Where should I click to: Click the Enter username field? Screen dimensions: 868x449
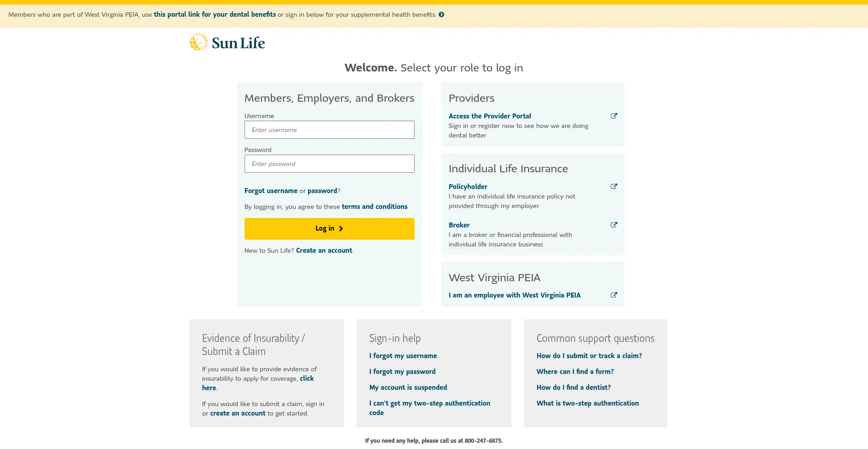329,130
